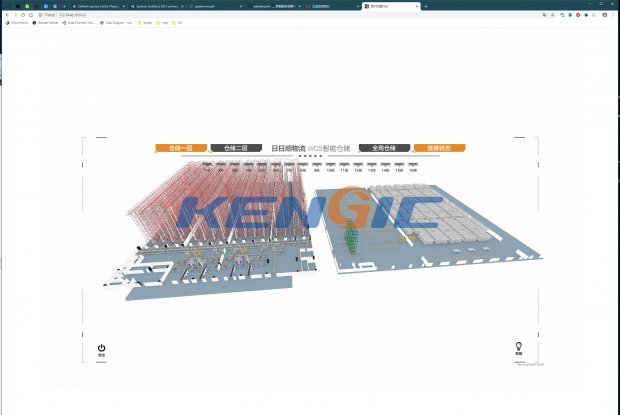Open the Chrome three-dot menu
The width and height of the screenshot is (620, 415).
[x=613, y=15]
